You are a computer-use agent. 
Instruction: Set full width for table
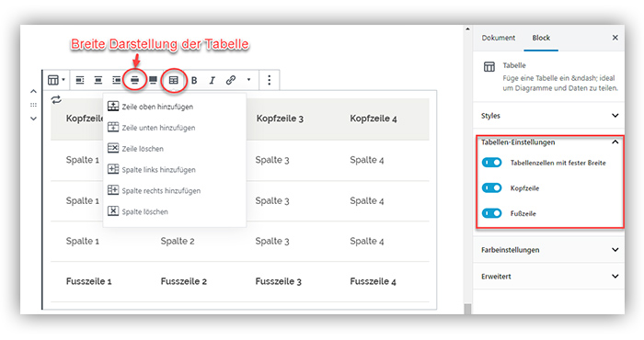(153, 80)
